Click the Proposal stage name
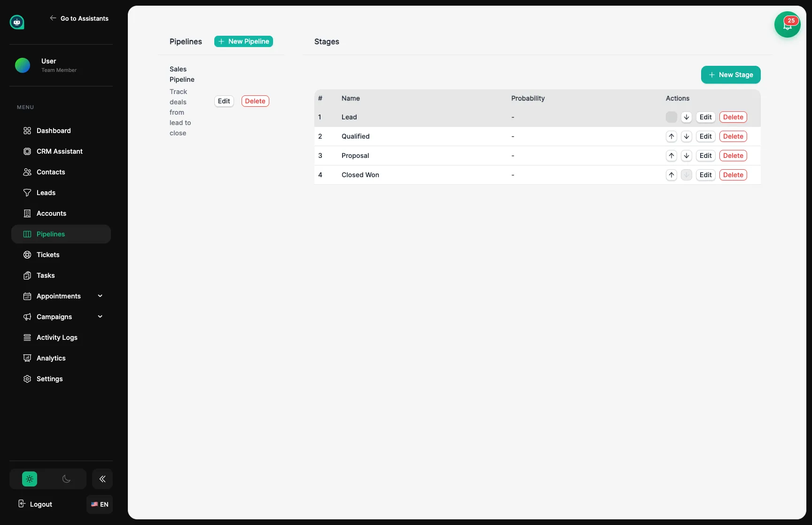This screenshot has height=525, width=812. pos(355,156)
